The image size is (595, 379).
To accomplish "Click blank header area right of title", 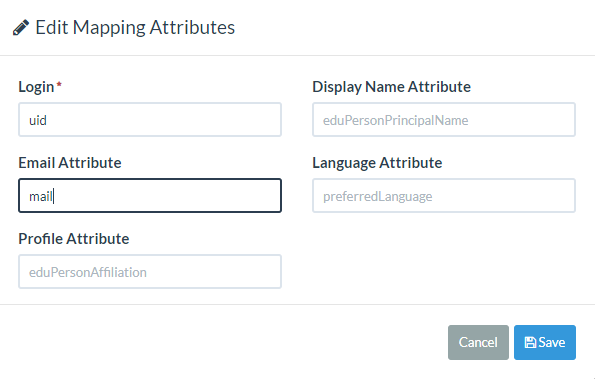I will coord(414,28).
